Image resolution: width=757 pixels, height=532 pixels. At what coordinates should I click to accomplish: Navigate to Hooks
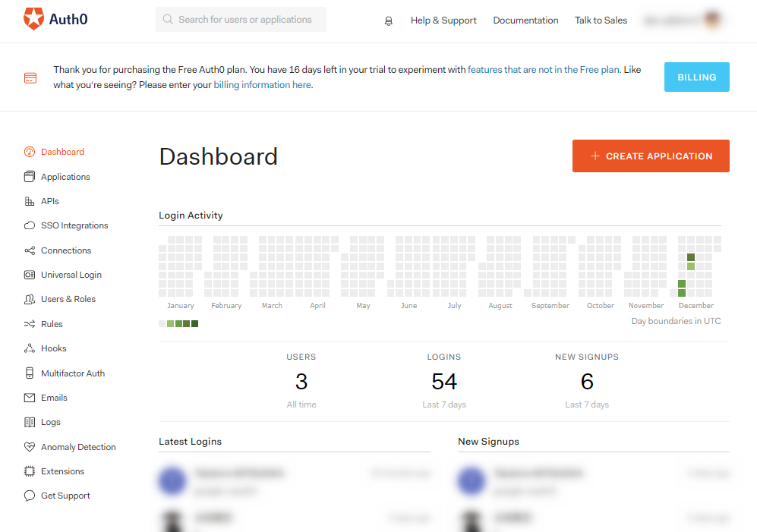[54, 348]
